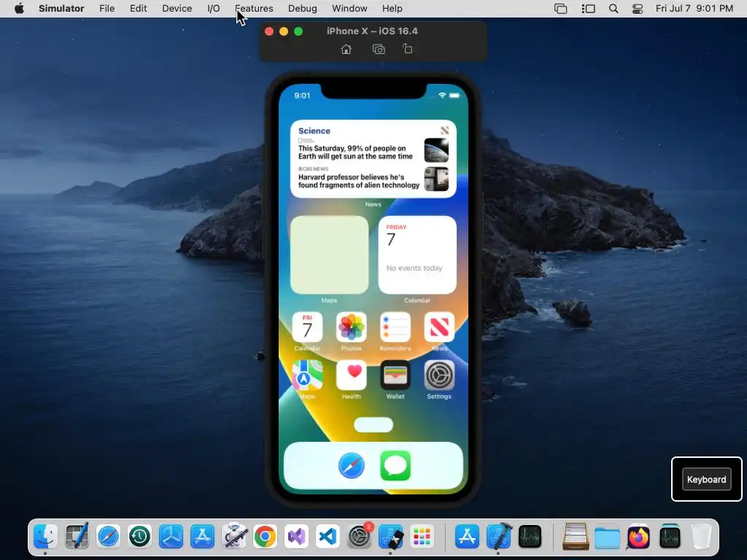Screen dimensions: 747x560
Task: Open the Calendar app on the iPhone
Action: pyautogui.click(x=307, y=327)
